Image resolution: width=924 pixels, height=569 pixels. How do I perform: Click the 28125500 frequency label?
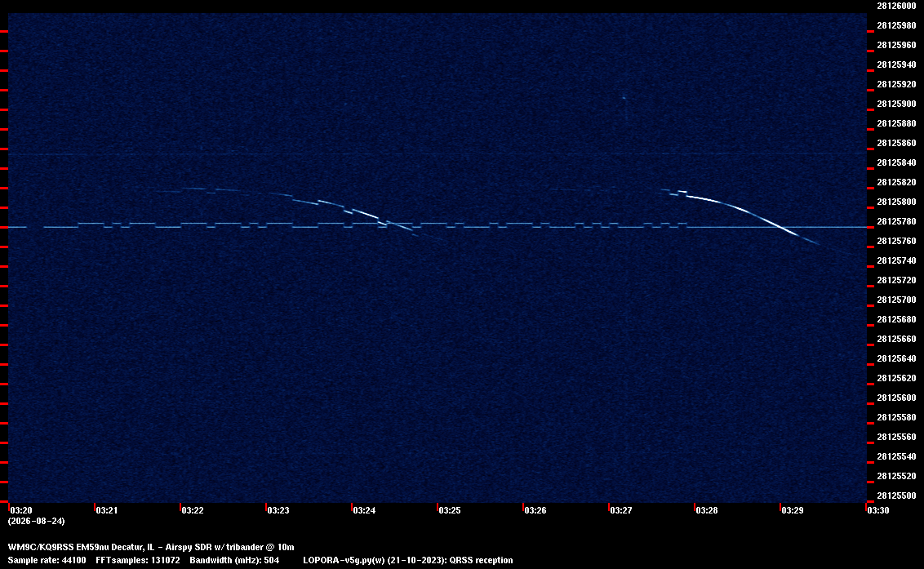coord(896,496)
